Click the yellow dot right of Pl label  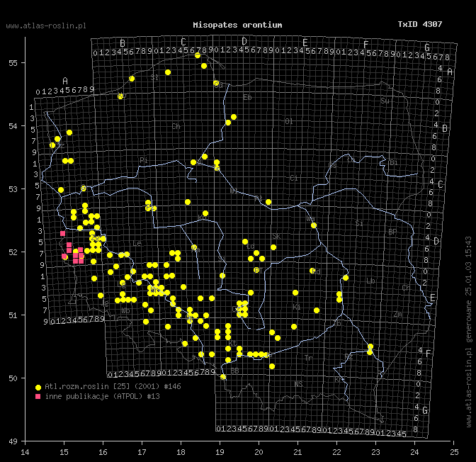click(x=268, y=202)
